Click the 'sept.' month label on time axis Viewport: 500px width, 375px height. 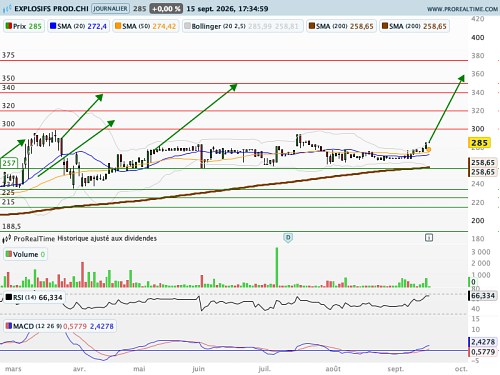(396, 369)
